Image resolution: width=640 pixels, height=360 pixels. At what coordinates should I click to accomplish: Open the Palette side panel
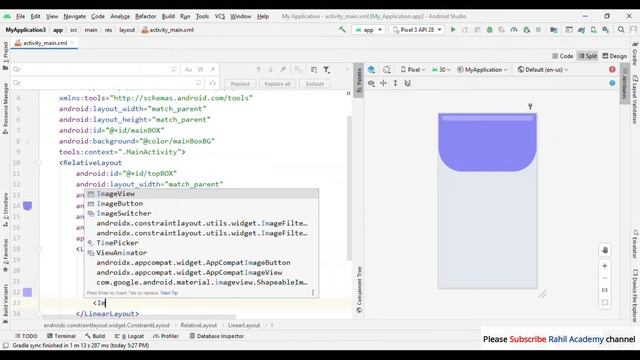(x=359, y=81)
